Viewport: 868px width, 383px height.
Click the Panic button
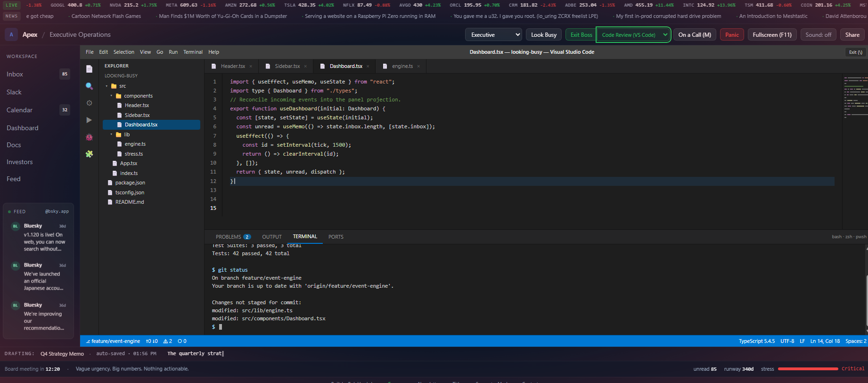[732, 35]
